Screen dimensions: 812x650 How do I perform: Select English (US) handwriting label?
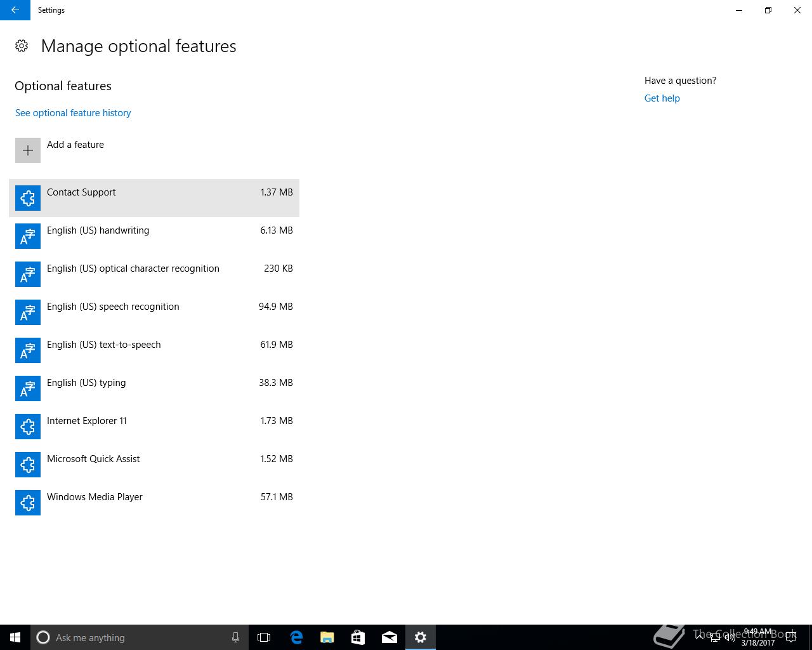pyautogui.click(x=98, y=230)
